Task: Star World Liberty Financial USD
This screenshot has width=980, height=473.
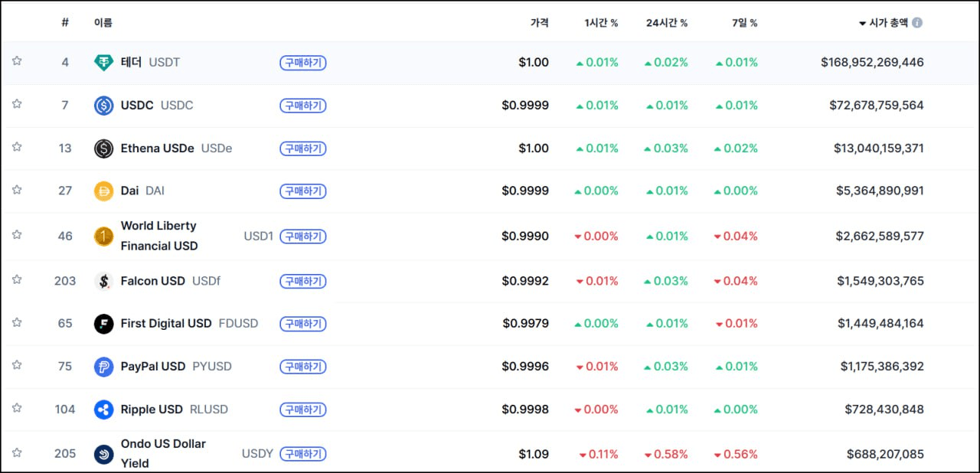Action: (17, 235)
